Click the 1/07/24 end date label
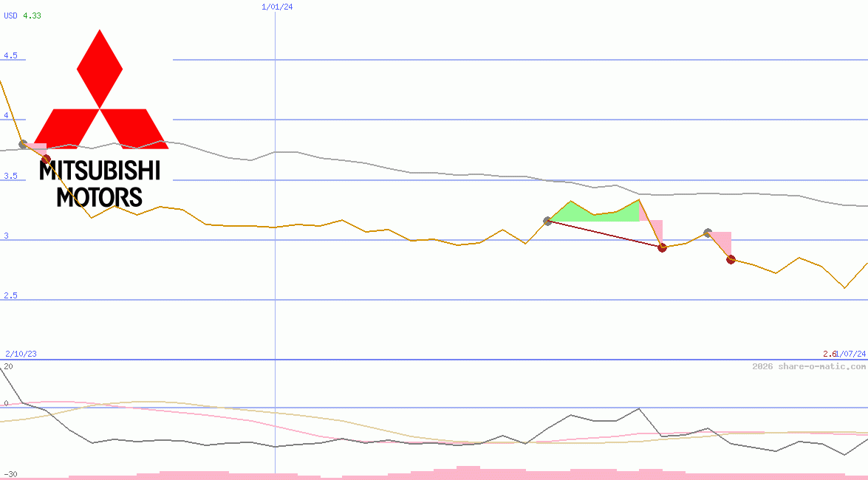 coord(851,354)
